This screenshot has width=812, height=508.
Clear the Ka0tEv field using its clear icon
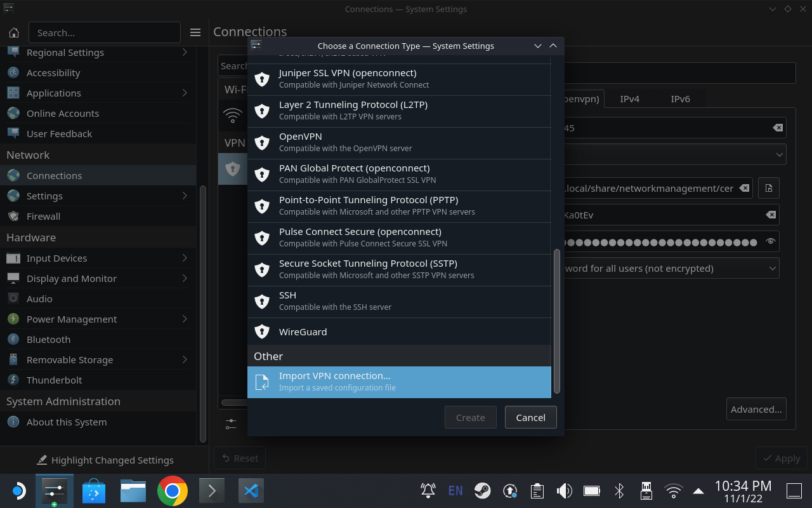coord(770,215)
